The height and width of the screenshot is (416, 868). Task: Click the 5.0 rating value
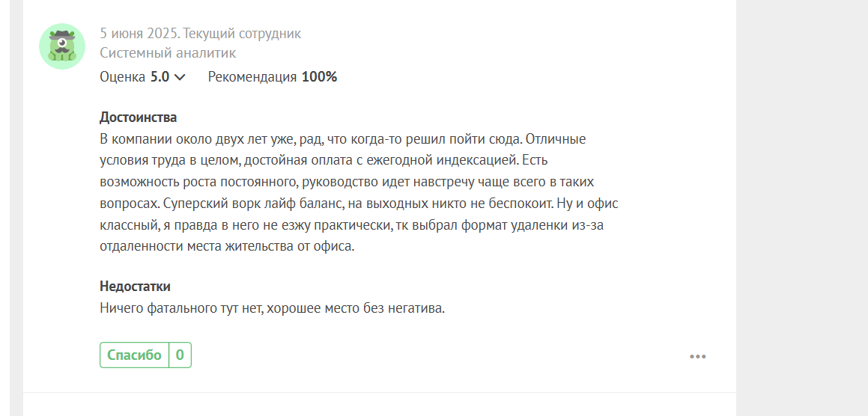click(x=160, y=77)
